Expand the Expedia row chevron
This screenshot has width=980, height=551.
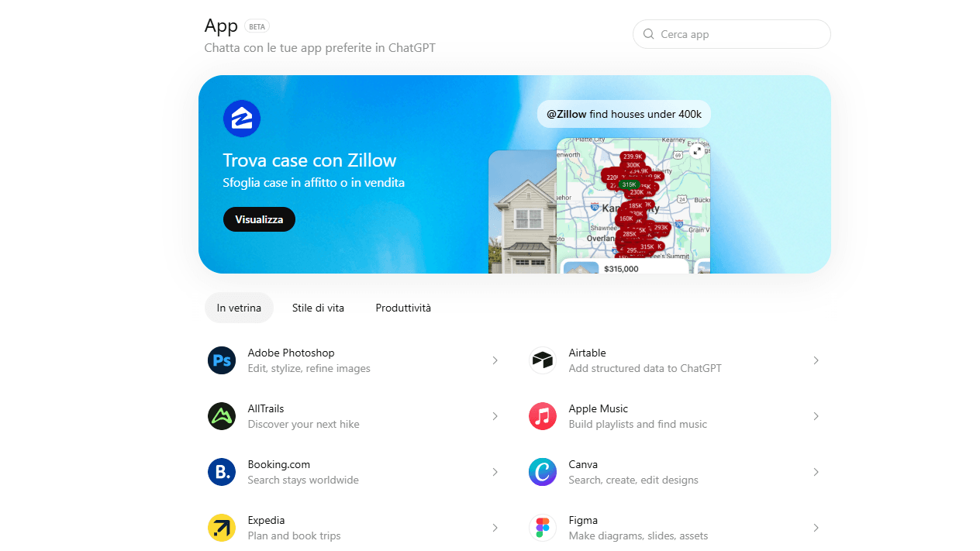(x=495, y=528)
